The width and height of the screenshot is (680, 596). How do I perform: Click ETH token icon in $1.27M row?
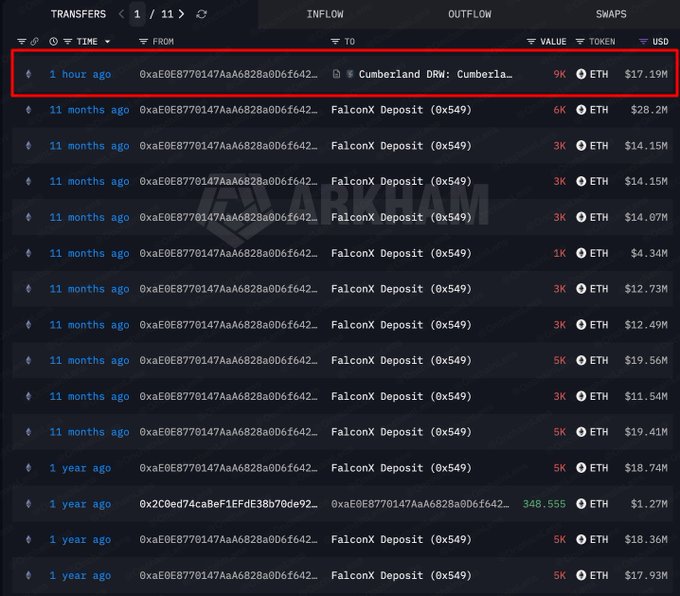coord(581,504)
